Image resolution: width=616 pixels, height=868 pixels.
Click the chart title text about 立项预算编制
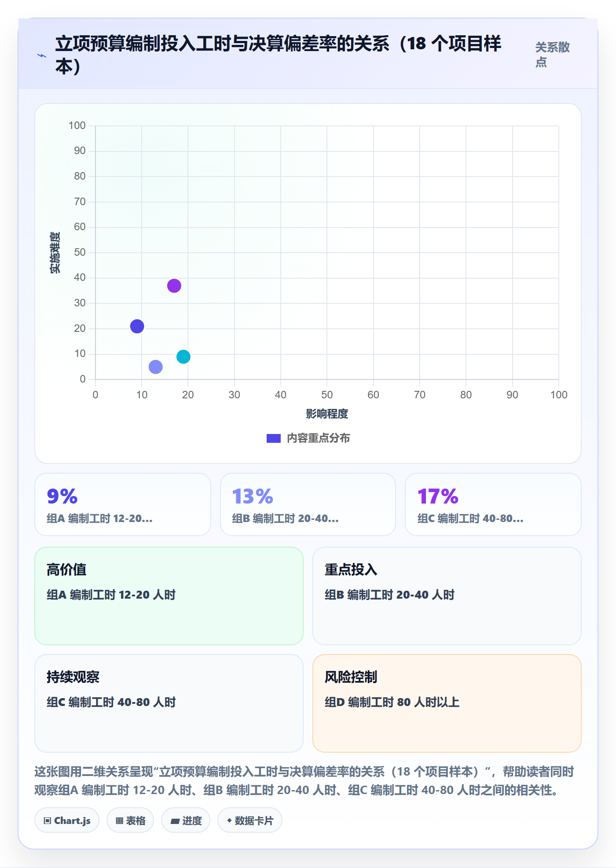coord(278,55)
